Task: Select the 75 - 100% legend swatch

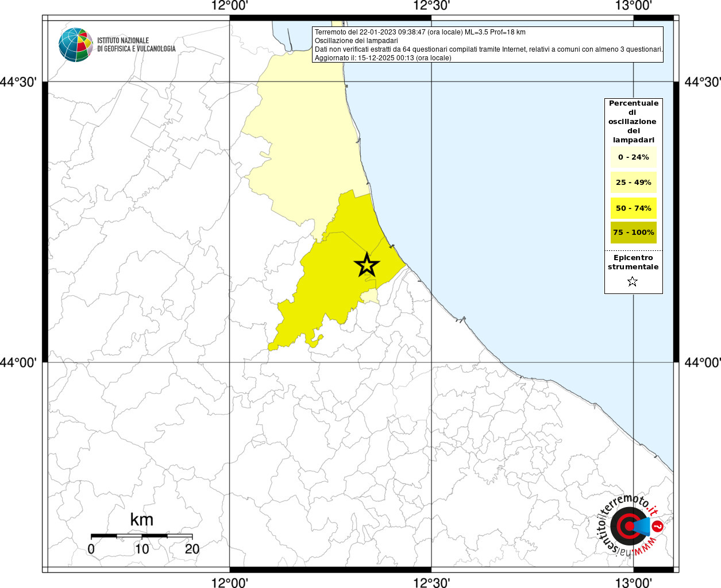Action: click(633, 233)
